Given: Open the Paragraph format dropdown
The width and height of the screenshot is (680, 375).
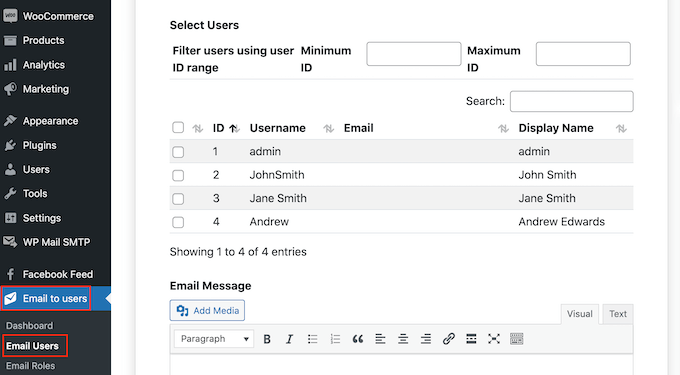Looking at the screenshot, I should point(214,339).
